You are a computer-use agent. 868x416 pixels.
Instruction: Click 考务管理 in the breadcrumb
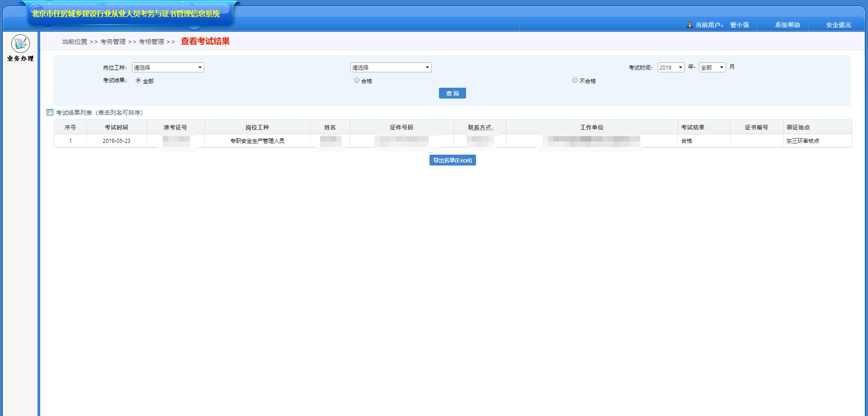(x=113, y=42)
